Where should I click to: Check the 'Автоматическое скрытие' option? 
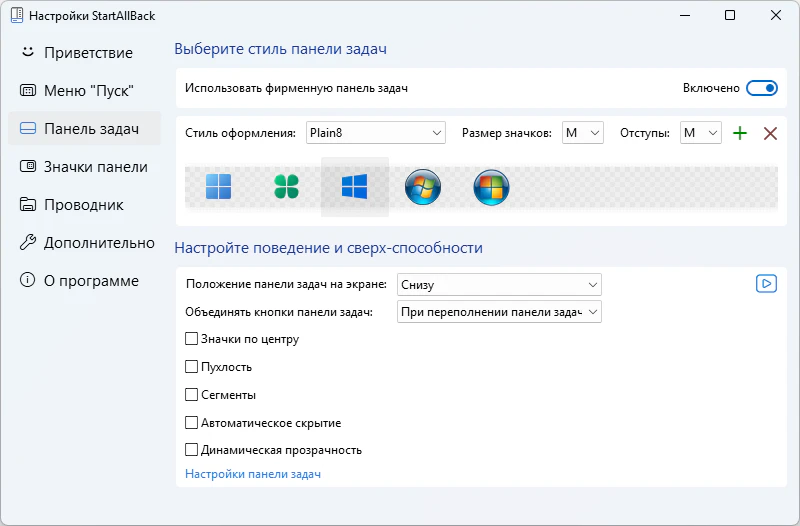coord(192,423)
